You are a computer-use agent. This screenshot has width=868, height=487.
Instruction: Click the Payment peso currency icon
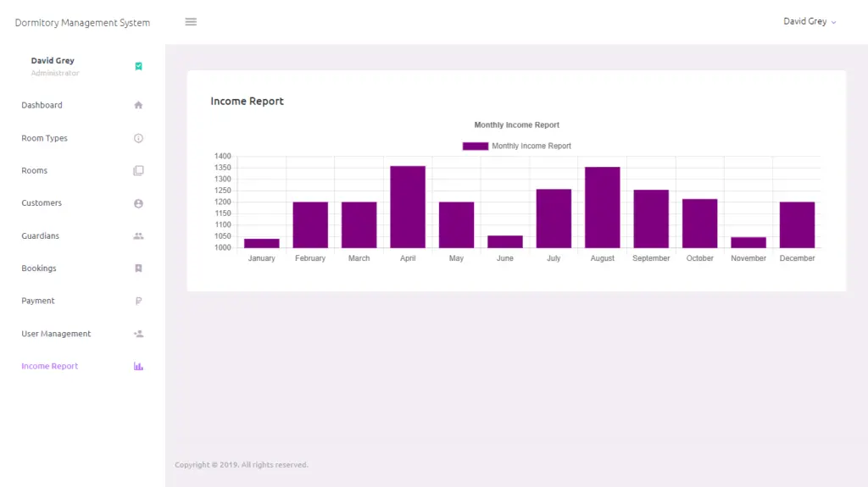coord(138,301)
